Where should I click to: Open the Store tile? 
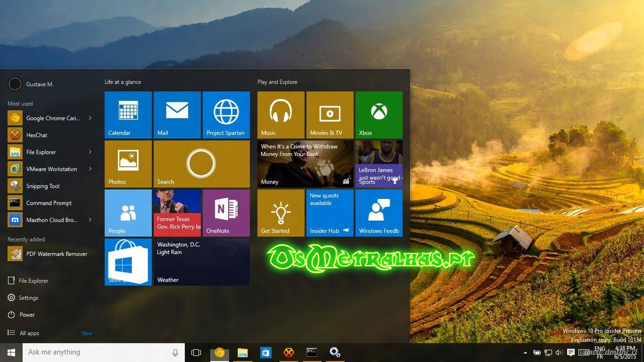tap(128, 262)
